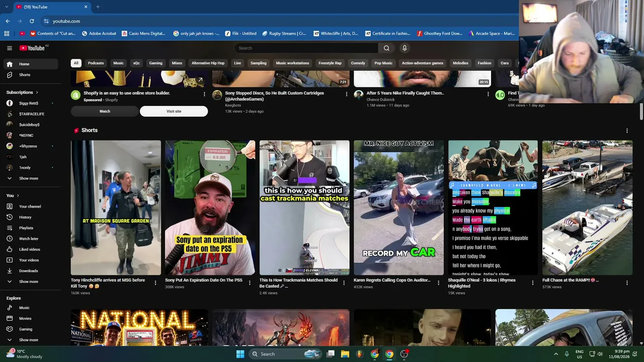Open Shorts from the sidebar
Screen dimensions: 644x362
[31, 75]
